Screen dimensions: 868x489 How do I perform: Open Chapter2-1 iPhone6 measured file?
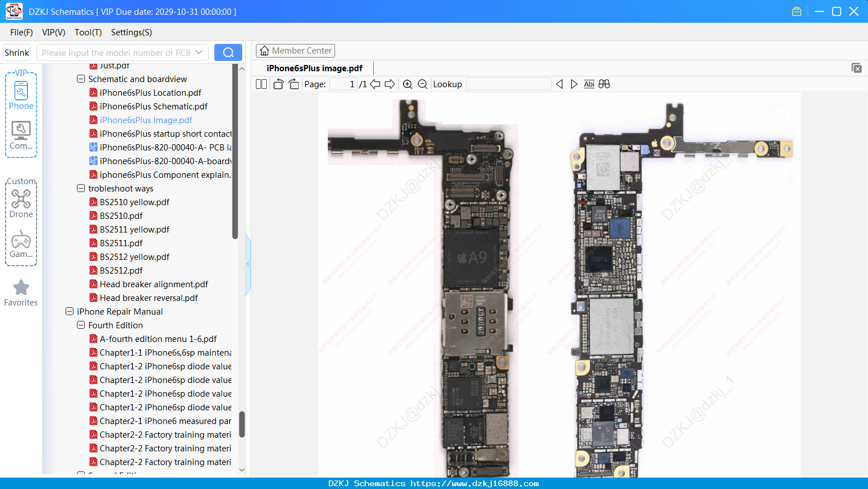tap(161, 421)
